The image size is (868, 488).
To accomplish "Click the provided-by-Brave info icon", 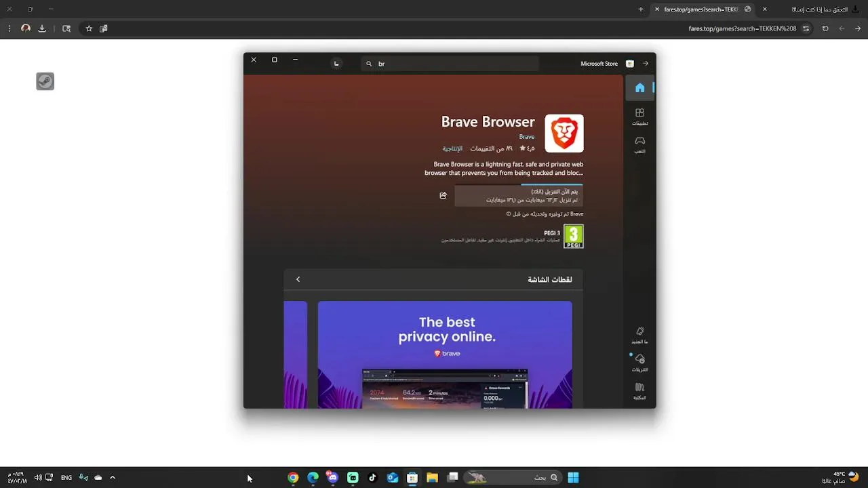I will click(509, 214).
